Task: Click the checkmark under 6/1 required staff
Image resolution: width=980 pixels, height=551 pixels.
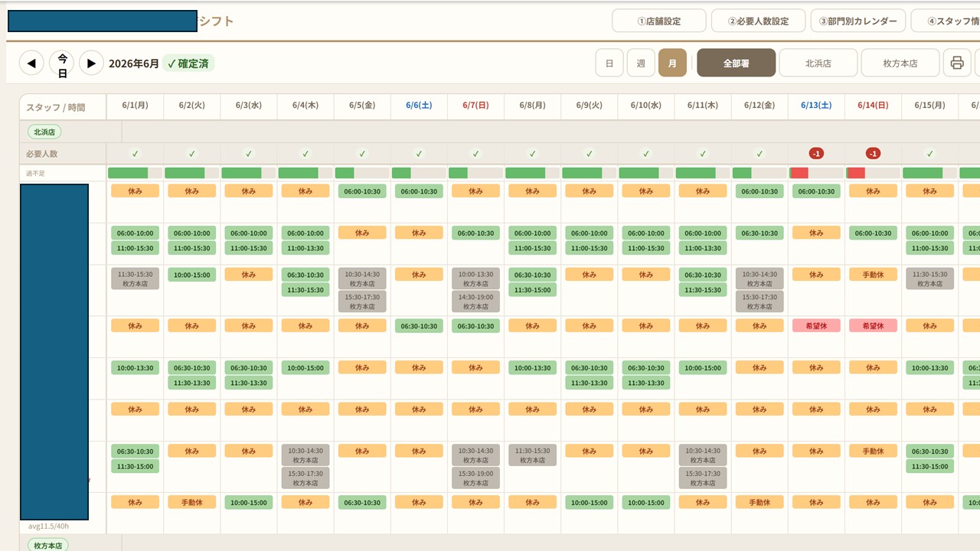Action: click(135, 154)
